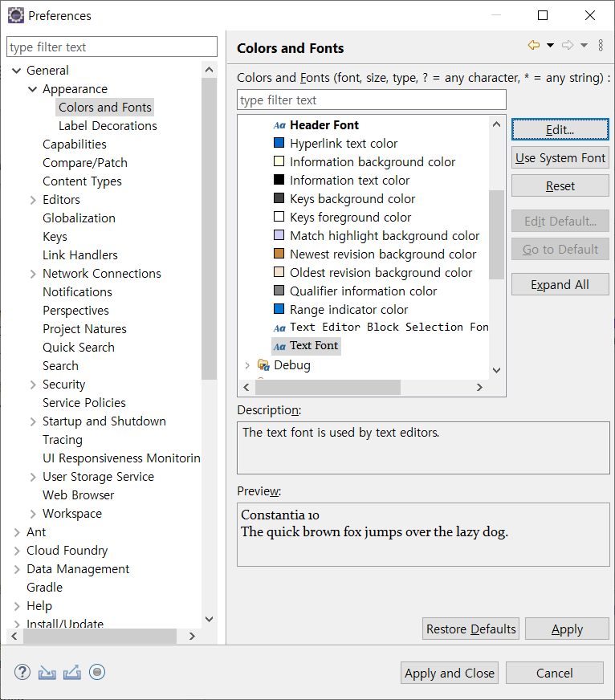Click the color list horizontal scrollbar thumb

click(x=328, y=387)
